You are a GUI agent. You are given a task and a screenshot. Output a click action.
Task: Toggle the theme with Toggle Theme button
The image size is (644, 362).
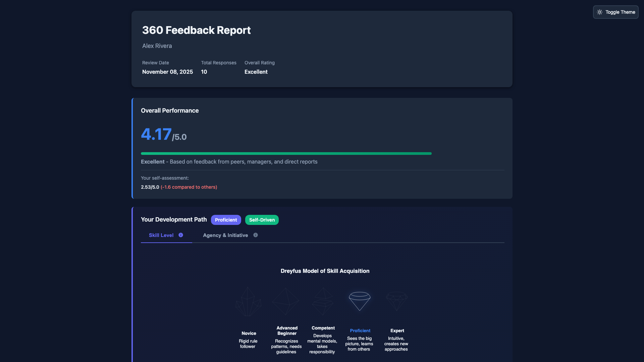pos(615,12)
